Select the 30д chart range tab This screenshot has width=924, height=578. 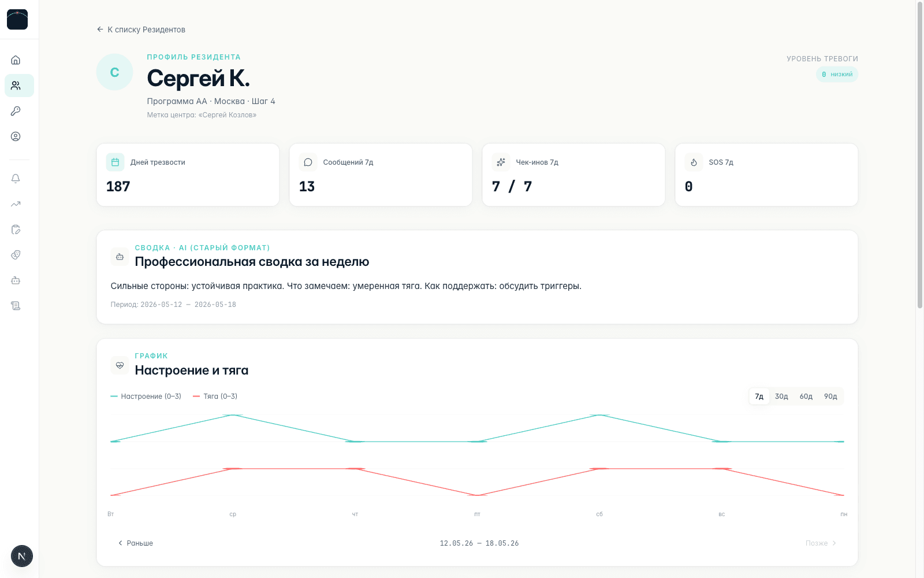pyautogui.click(x=781, y=397)
